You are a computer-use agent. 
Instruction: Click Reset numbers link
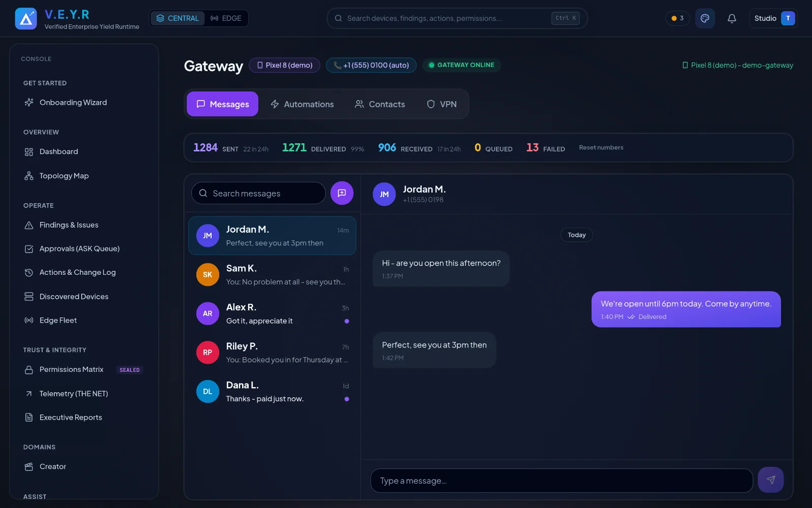coord(601,148)
